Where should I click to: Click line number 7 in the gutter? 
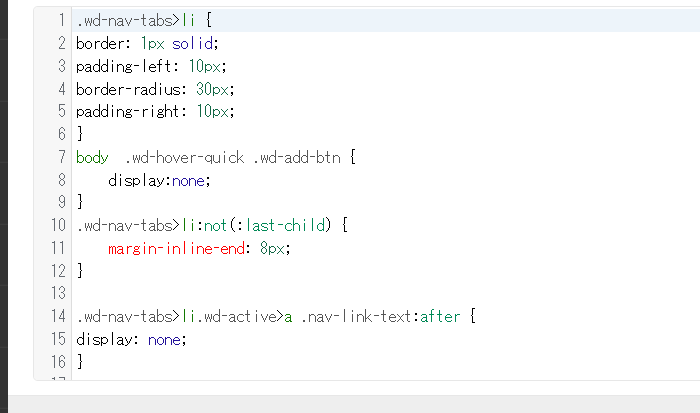[x=62, y=157]
